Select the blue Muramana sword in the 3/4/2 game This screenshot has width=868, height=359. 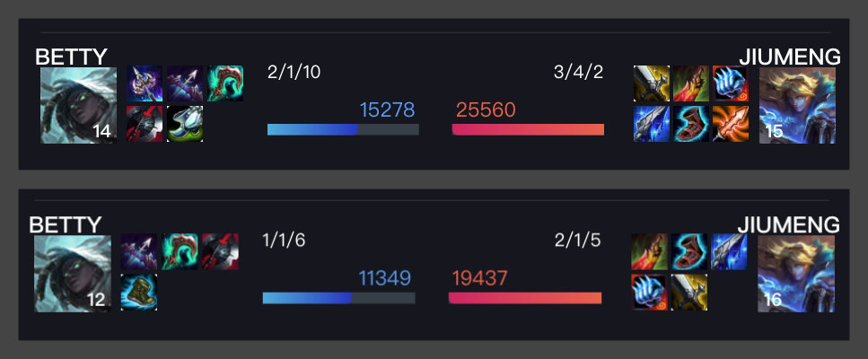[652, 123]
